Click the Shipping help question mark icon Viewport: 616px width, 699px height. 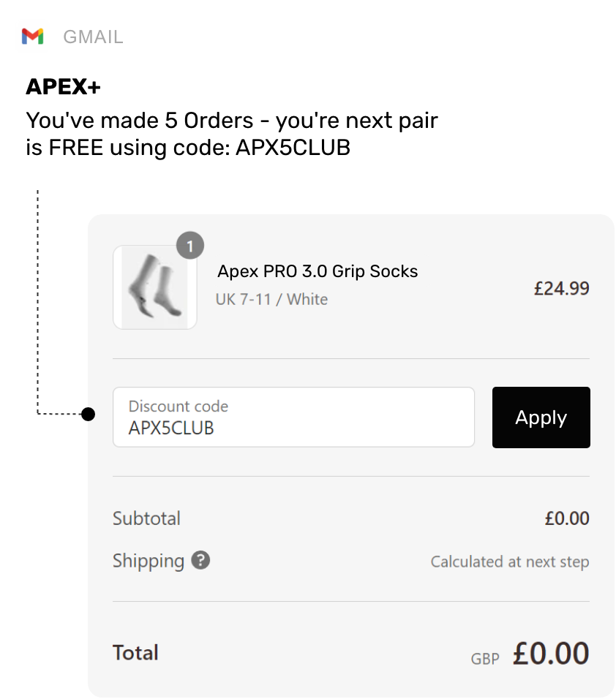coord(200,561)
